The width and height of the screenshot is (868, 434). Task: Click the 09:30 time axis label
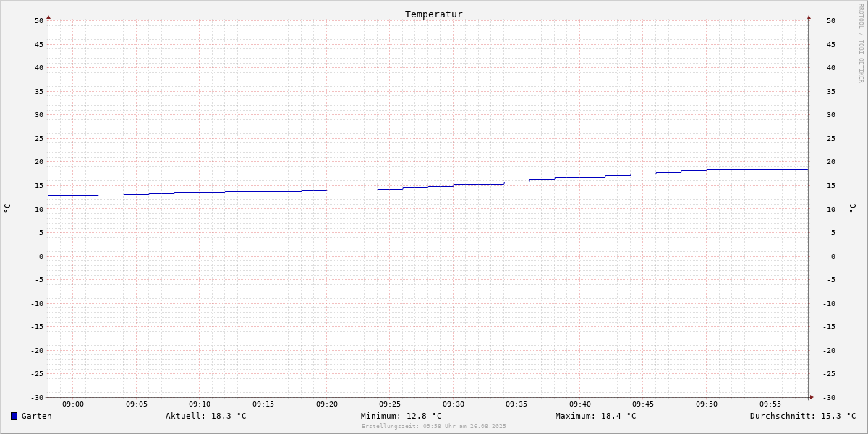coord(454,404)
